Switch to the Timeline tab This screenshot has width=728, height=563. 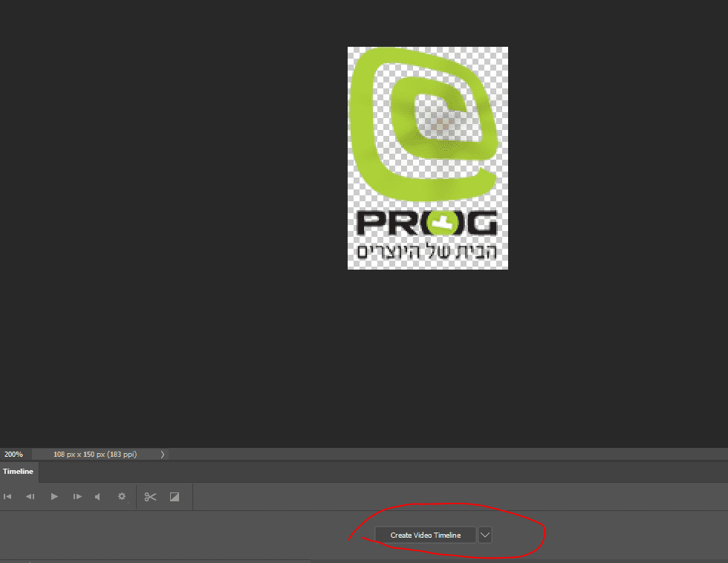point(18,472)
